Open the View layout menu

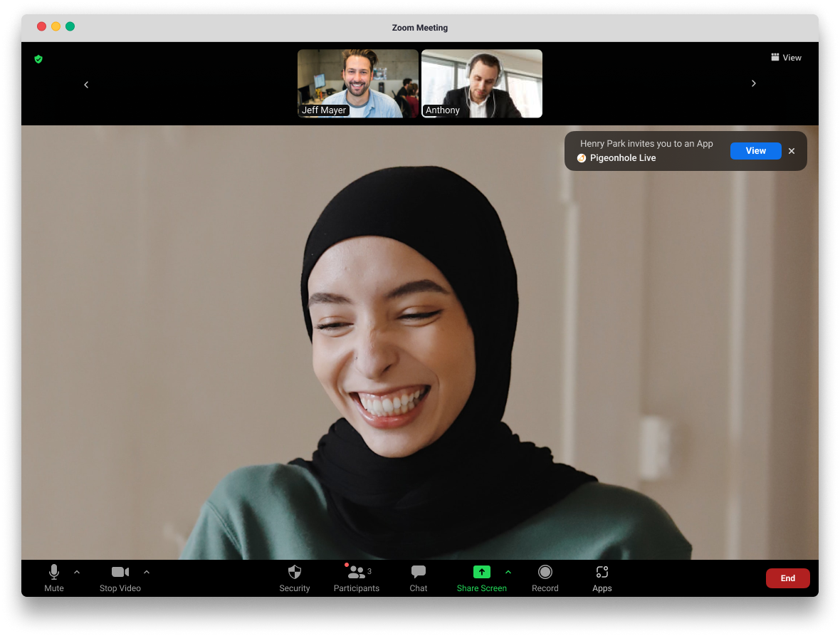pyautogui.click(x=786, y=58)
